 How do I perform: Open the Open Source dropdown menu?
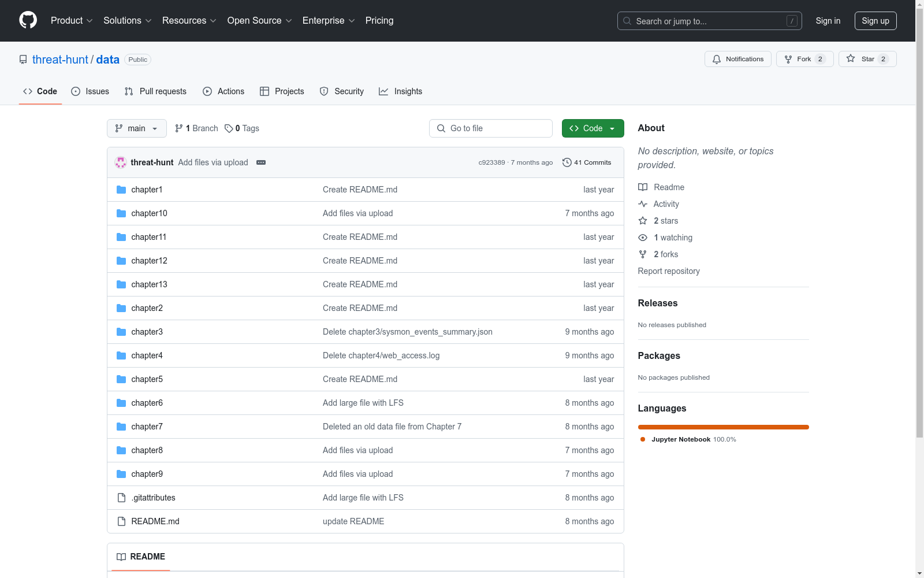click(260, 21)
